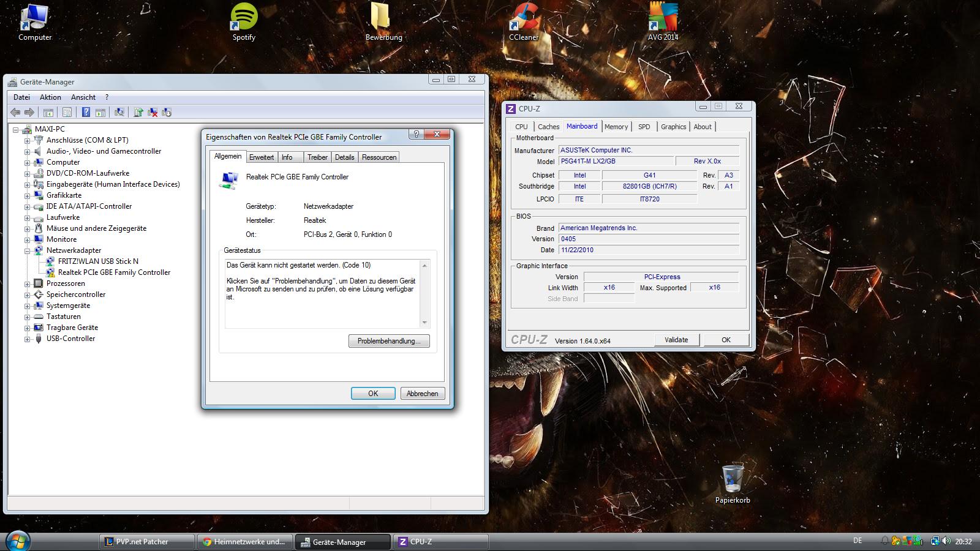
Task: Click the Problembehandlung... button
Action: 389,341
